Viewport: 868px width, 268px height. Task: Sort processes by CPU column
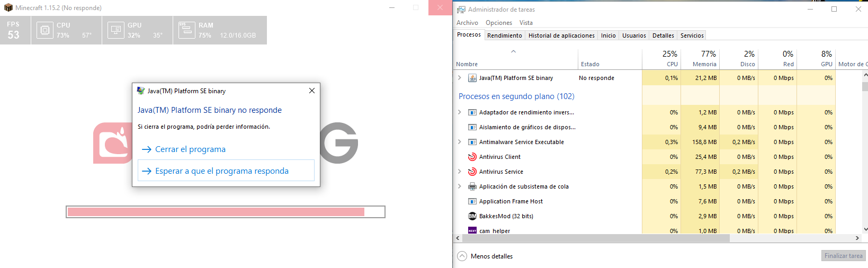coord(661,59)
